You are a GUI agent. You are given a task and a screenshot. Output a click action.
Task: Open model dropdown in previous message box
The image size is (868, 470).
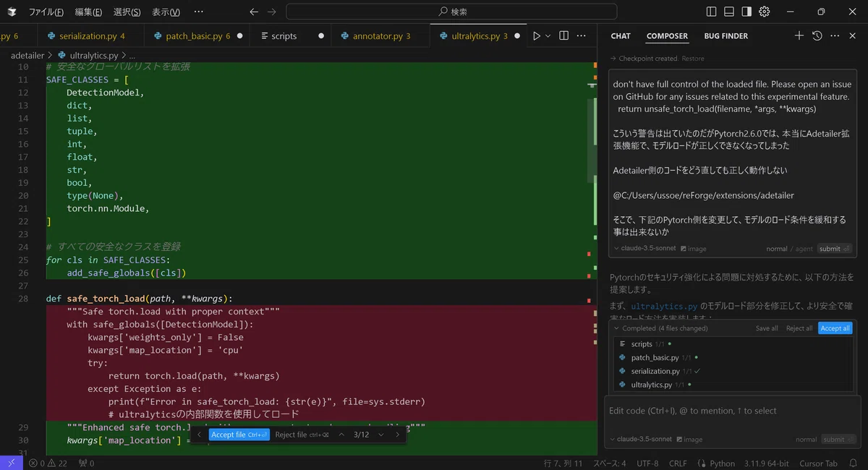point(646,248)
